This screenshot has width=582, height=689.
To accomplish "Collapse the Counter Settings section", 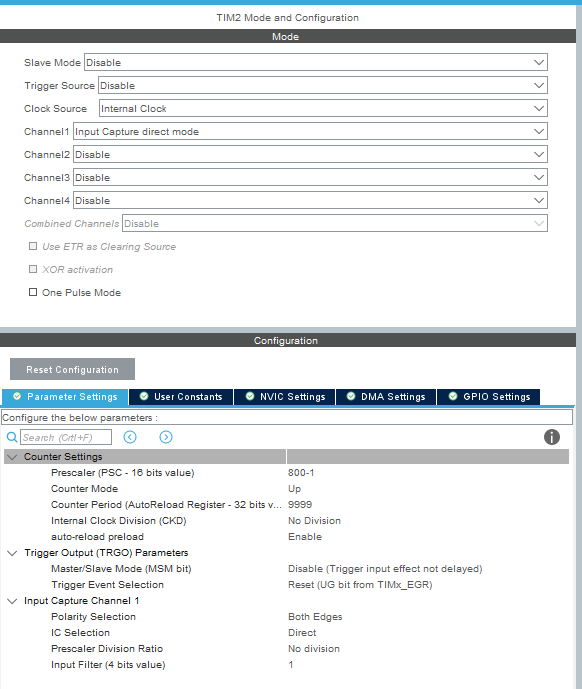I will pos(12,457).
